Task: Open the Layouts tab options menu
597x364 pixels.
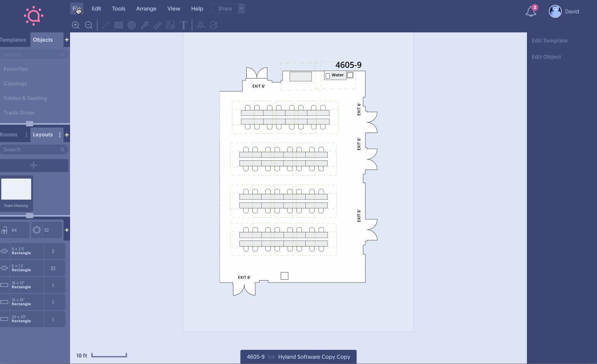Action: [60, 135]
